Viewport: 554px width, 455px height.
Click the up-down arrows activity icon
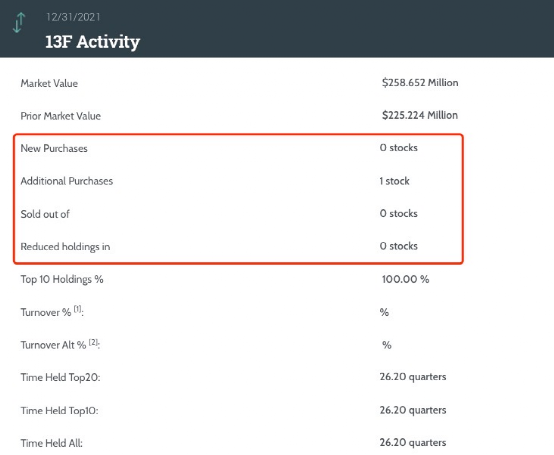point(19,23)
